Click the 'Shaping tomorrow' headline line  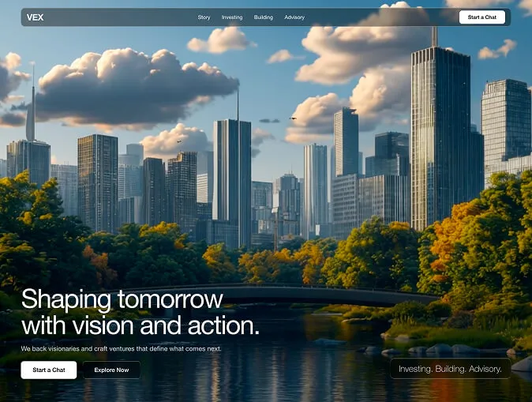[122, 299]
